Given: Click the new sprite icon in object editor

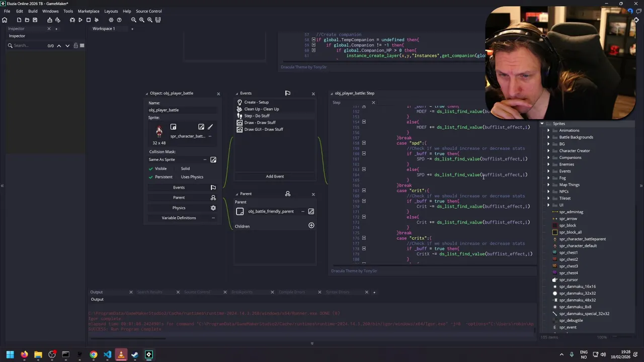Looking at the screenshot, I should tap(173, 127).
